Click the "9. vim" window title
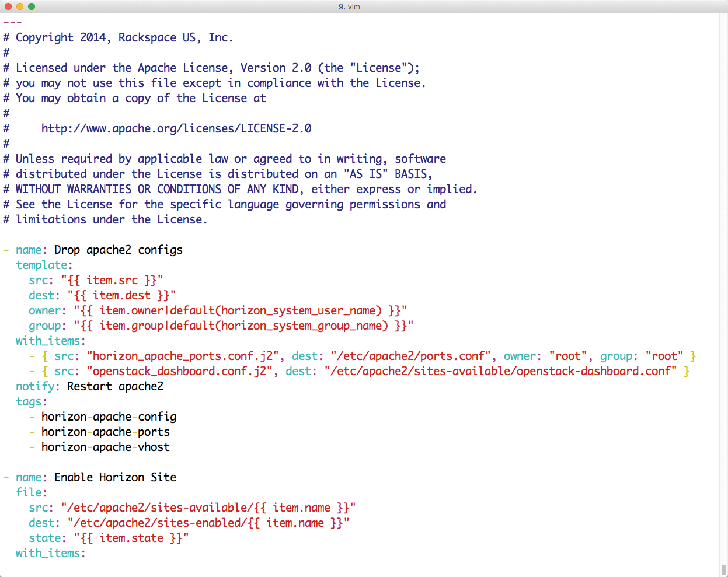 click(x=349, y=6)
